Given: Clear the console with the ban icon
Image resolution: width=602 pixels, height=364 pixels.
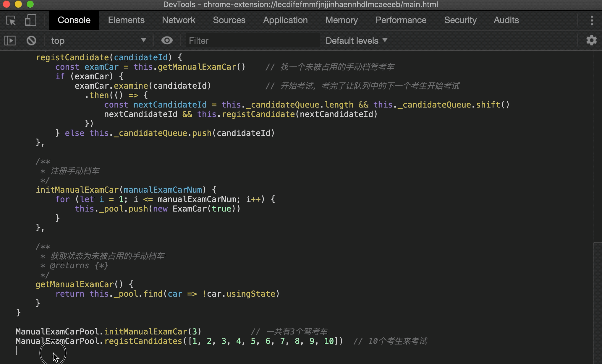Looking at the screenshot, I should click(x=31, y=40).
